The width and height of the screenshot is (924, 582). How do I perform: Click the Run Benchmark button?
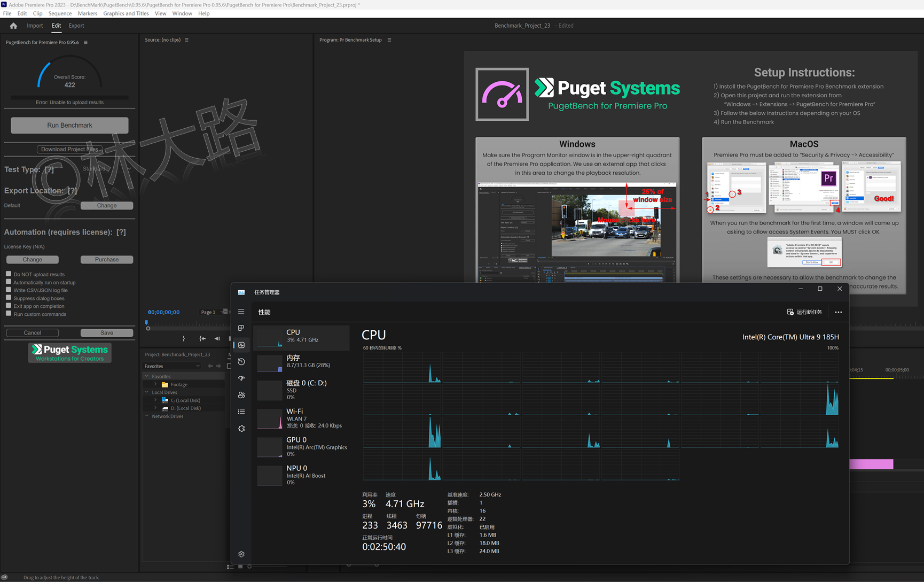pos(69,125)
